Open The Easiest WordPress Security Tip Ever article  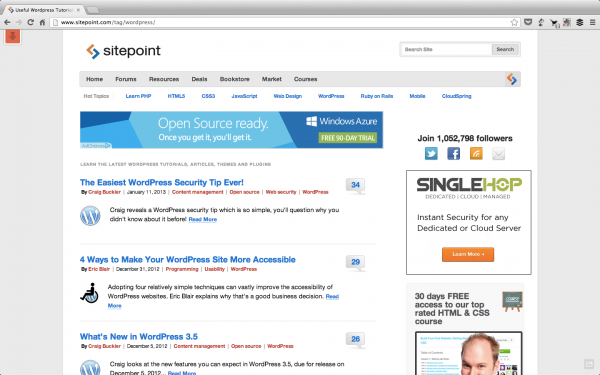[x=161, y=183]
